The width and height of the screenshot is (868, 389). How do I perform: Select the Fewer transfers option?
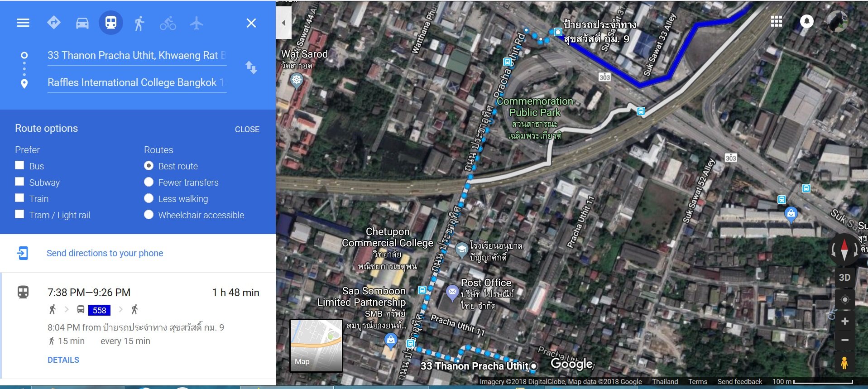point(149,182)
